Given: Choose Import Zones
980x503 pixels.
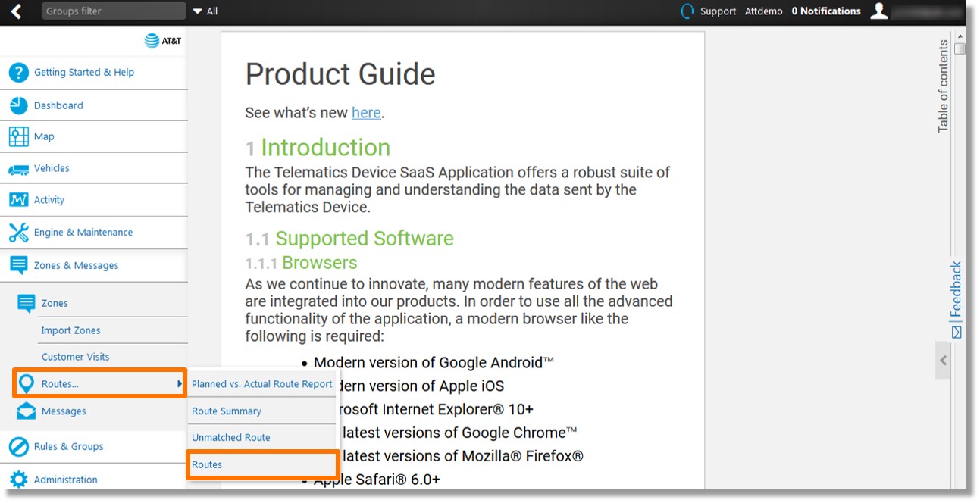Looking at the screenshot, I should pos(71,330).
